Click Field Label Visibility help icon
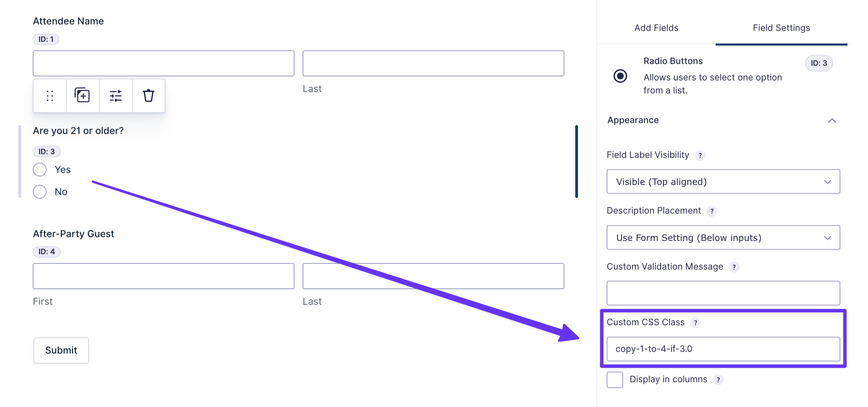 (x=700, y=155)
